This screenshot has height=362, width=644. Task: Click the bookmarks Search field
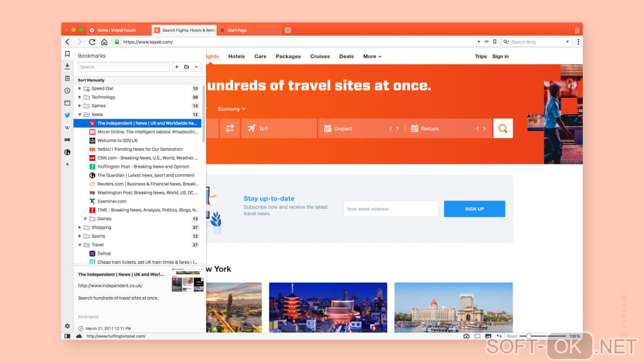(x=124, y=67)
